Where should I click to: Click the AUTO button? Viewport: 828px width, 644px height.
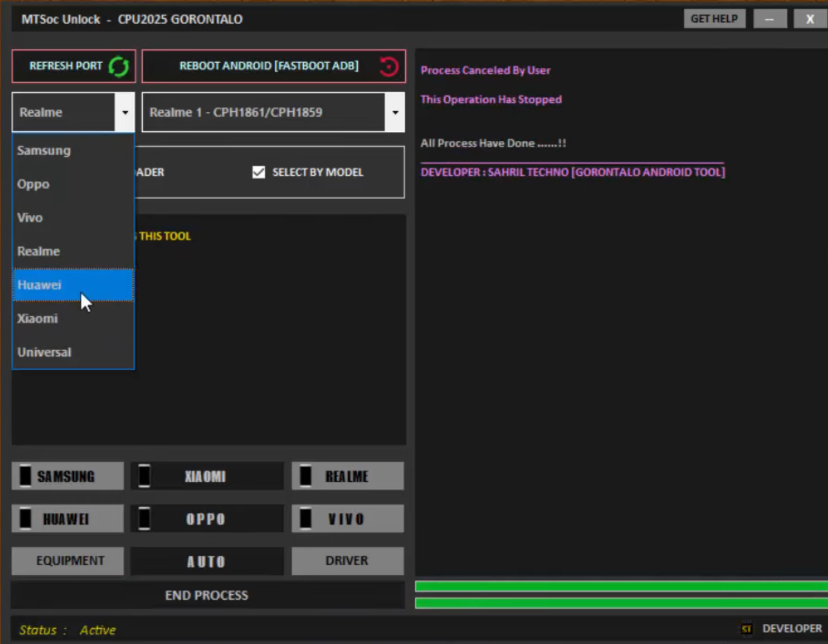pos(207,561)
